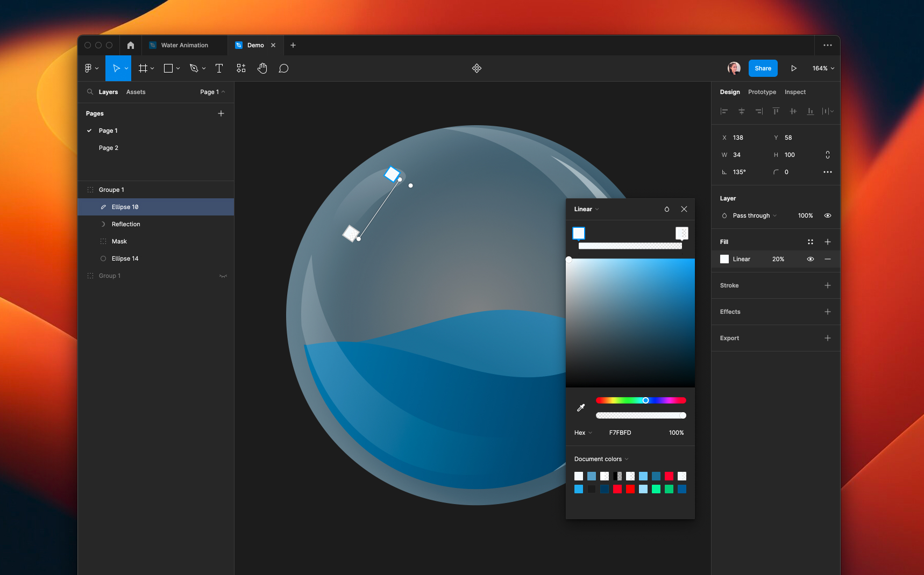Image resolution: width=924 pixels, height=575 pixels.
Task: Select the left gradient stop swatch
Action: point(579,233)
